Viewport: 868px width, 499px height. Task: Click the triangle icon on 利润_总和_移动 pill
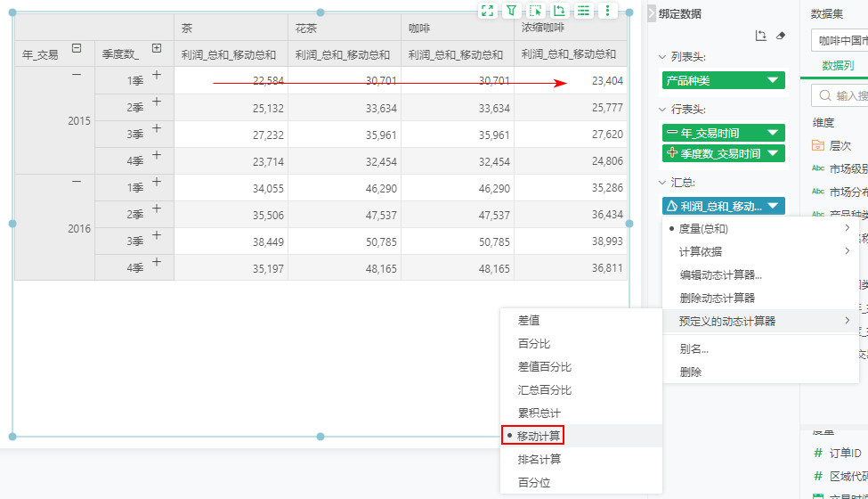672,206
